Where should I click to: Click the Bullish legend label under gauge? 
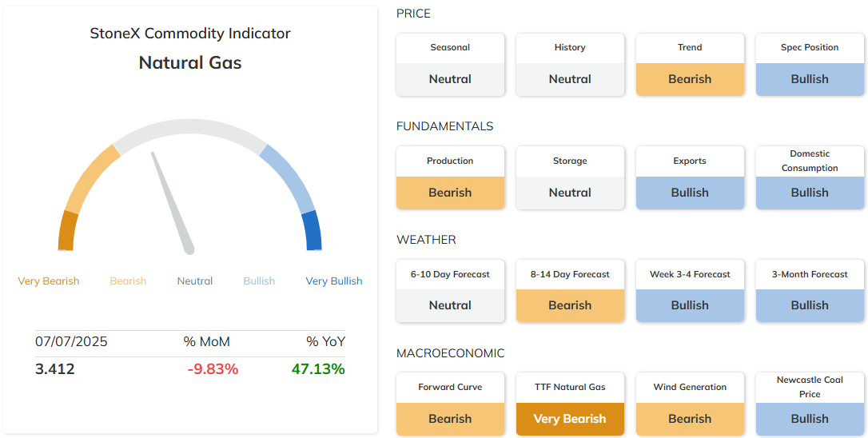[259, 281]
